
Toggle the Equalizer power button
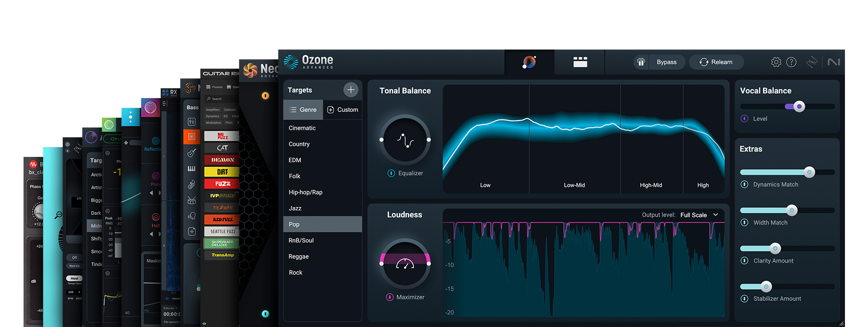(391, 173)
